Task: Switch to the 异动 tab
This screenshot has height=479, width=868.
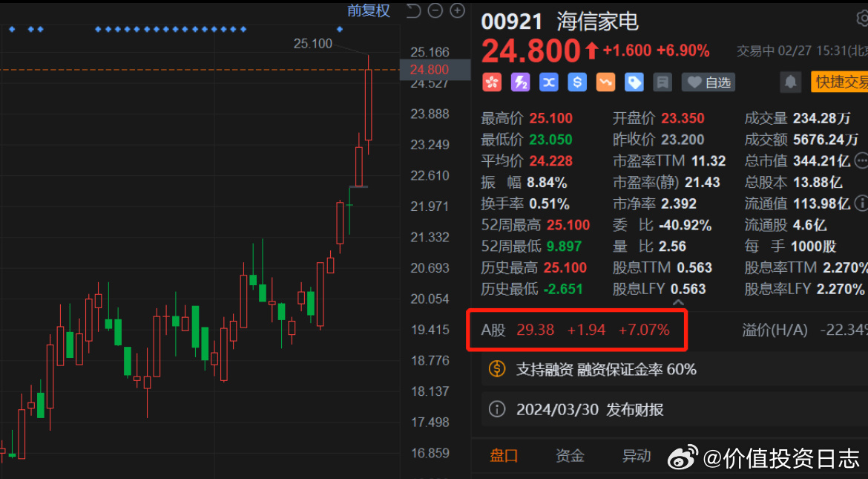Action: pos(637,456)
